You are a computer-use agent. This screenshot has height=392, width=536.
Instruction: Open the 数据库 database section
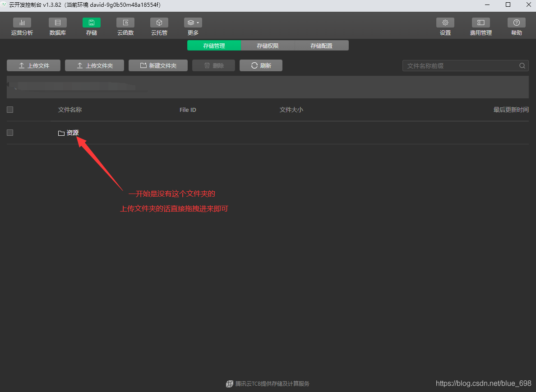pos(57,27)
